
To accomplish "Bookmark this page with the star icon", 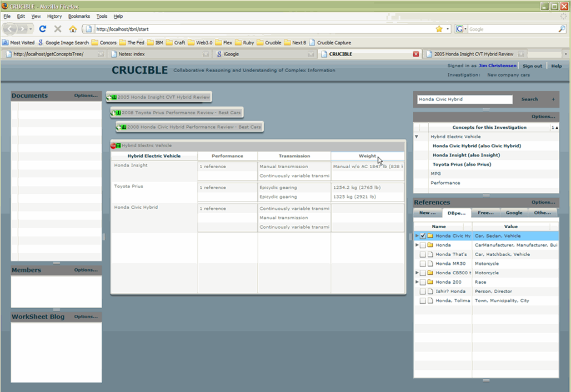I will coord(439,29).
